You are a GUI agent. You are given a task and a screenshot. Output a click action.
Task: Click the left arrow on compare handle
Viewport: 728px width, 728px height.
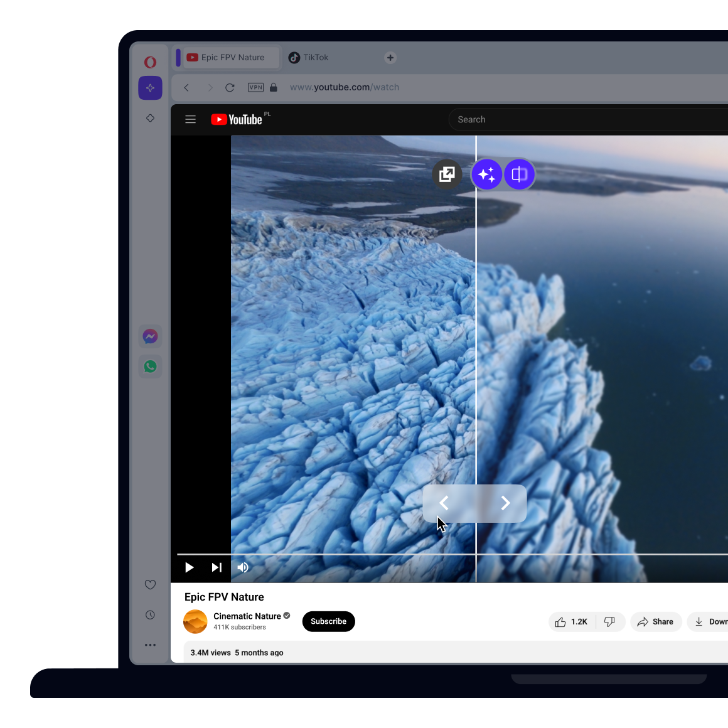444,503
